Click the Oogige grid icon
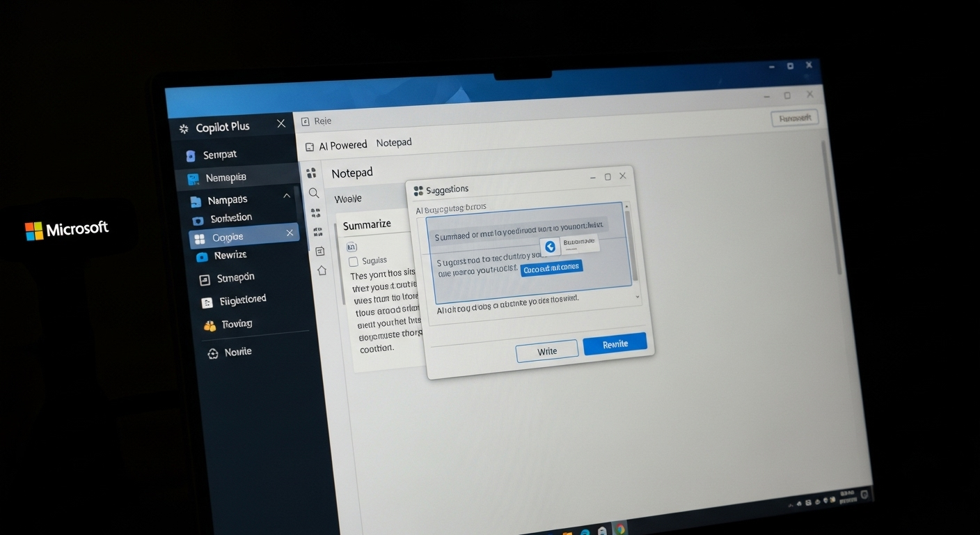Image resolution: width=980 pixels, height=535 pixels. pyautogui.click(x=200, y=239)
